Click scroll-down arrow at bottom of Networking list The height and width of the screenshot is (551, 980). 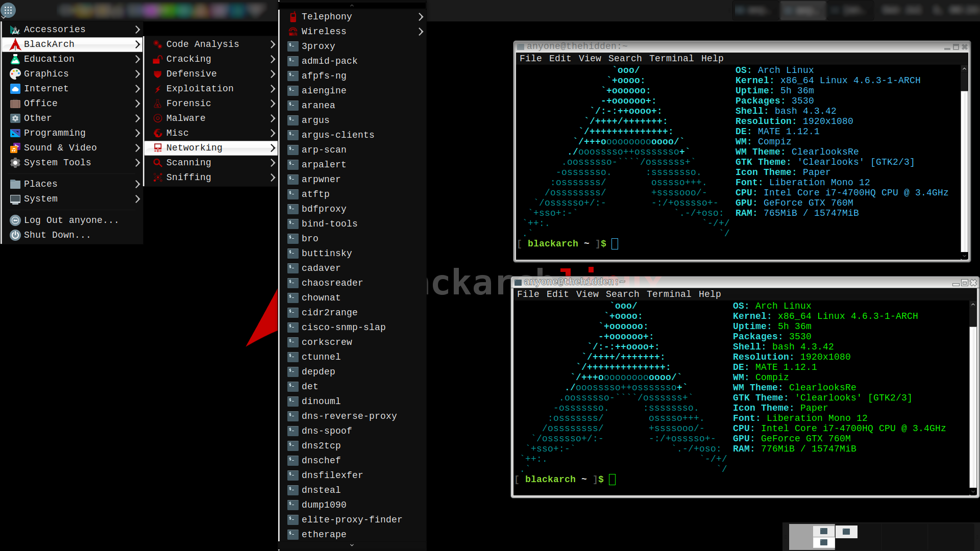pyautogui.click(x=352, y=545)
